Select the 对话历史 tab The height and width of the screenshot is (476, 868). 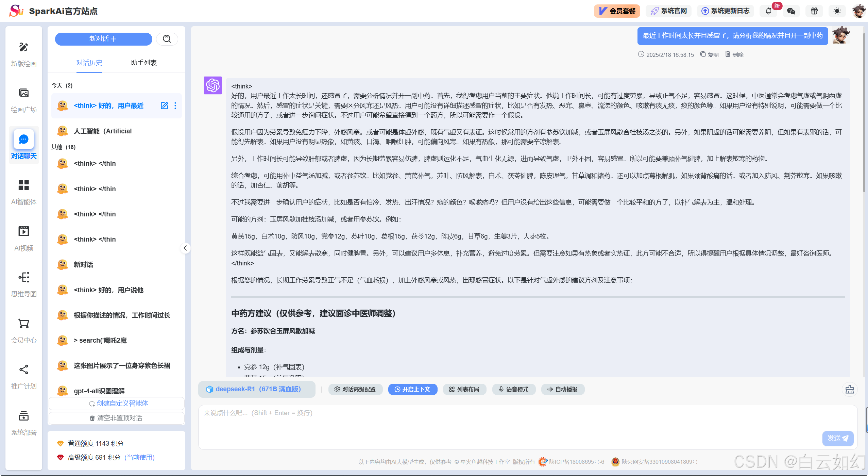coord(89,63)
